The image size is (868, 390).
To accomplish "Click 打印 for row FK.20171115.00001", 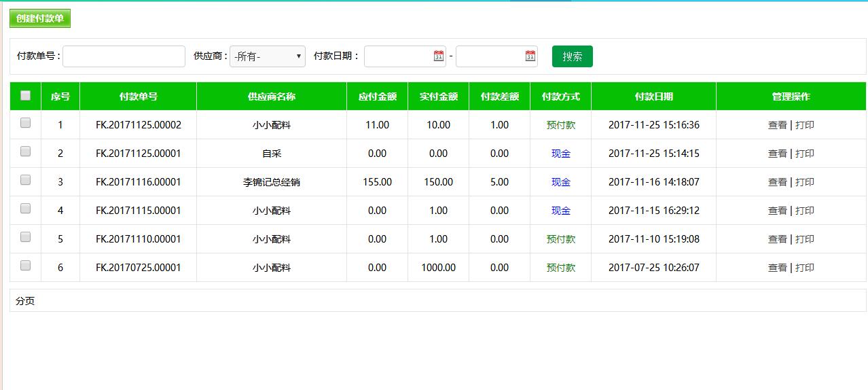I will (805, 211).
